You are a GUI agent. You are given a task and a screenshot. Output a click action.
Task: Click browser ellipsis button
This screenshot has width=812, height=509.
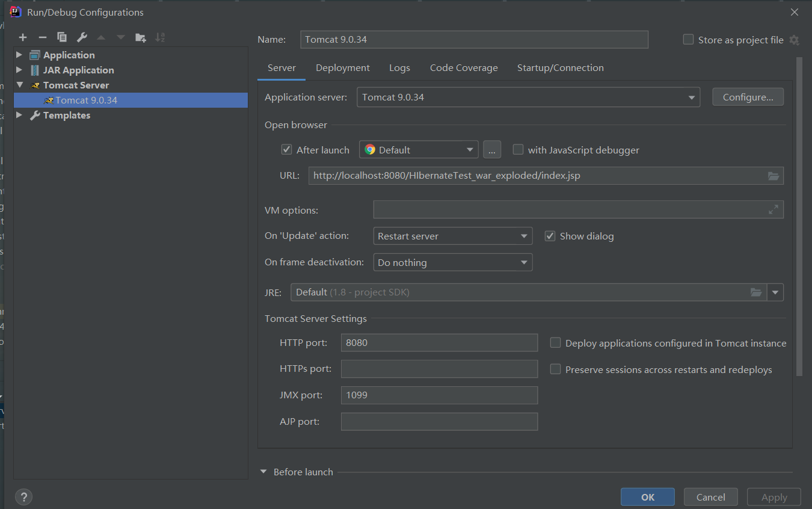click(492, 150)
